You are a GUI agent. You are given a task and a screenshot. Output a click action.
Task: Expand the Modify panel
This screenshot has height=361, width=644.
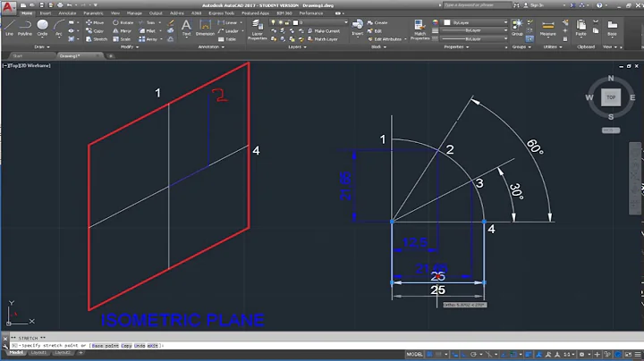pos(130,46)
